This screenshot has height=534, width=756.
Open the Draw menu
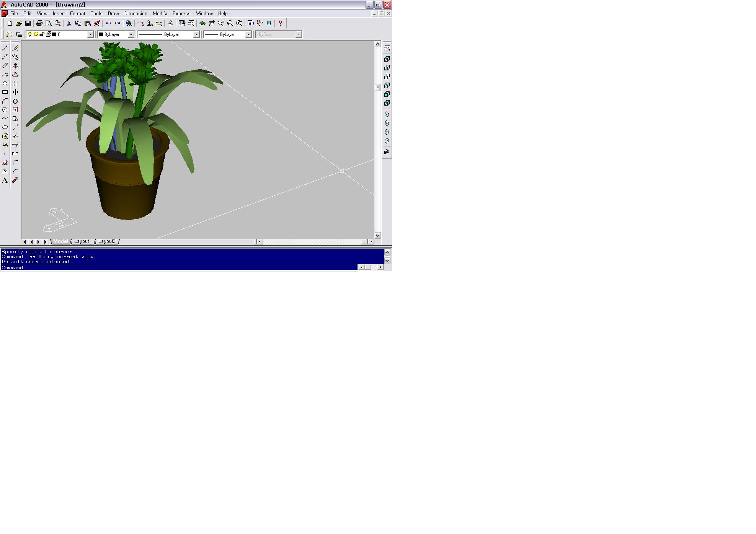click(x=113, y=13)
